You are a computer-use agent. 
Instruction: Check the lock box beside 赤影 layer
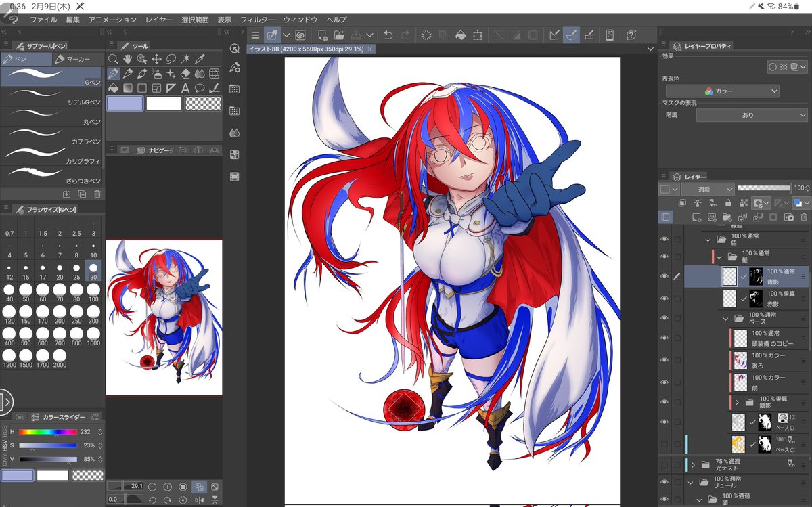click(x=677, y=298)
